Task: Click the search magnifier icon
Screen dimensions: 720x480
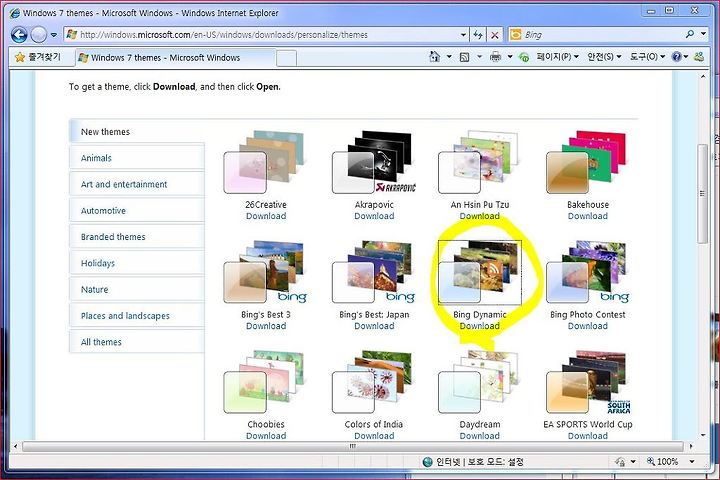Action: (689, 34)
